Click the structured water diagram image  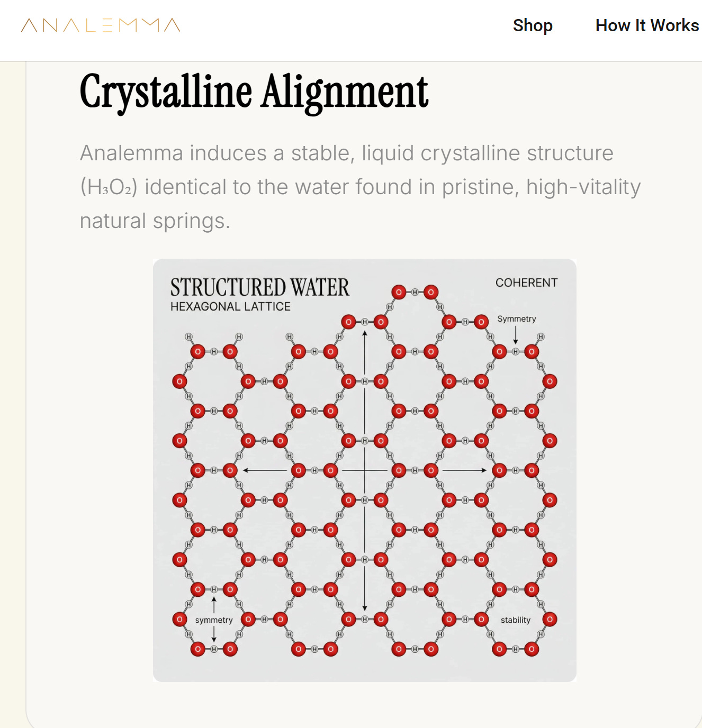(365, 470)
